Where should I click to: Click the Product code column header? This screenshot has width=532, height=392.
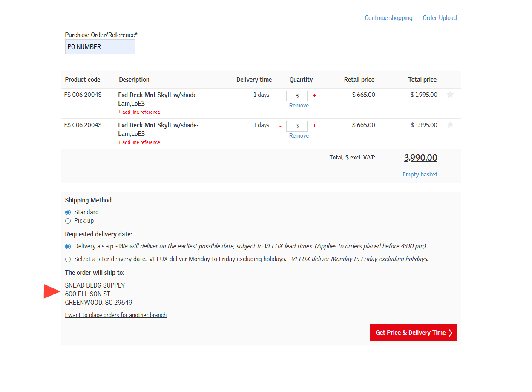pos(83,80)
